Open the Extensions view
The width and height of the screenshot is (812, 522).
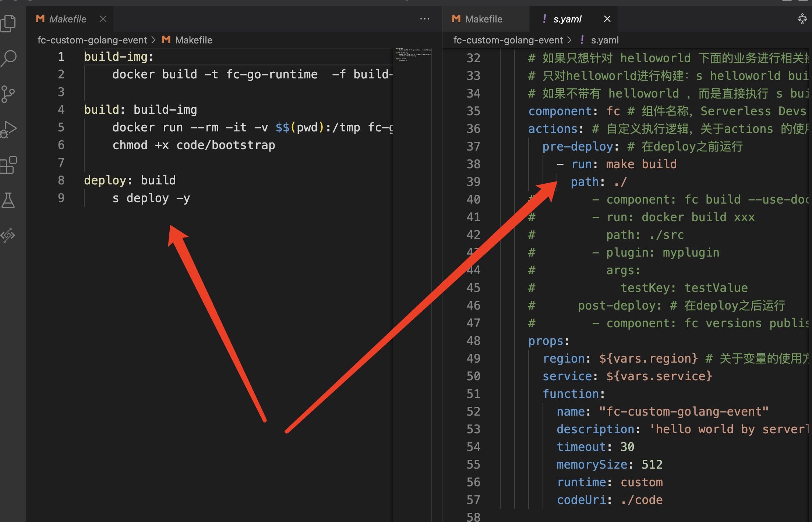tap(8, 165)
